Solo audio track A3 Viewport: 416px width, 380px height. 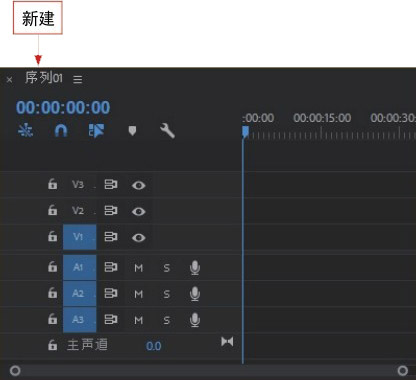point(167,320)
